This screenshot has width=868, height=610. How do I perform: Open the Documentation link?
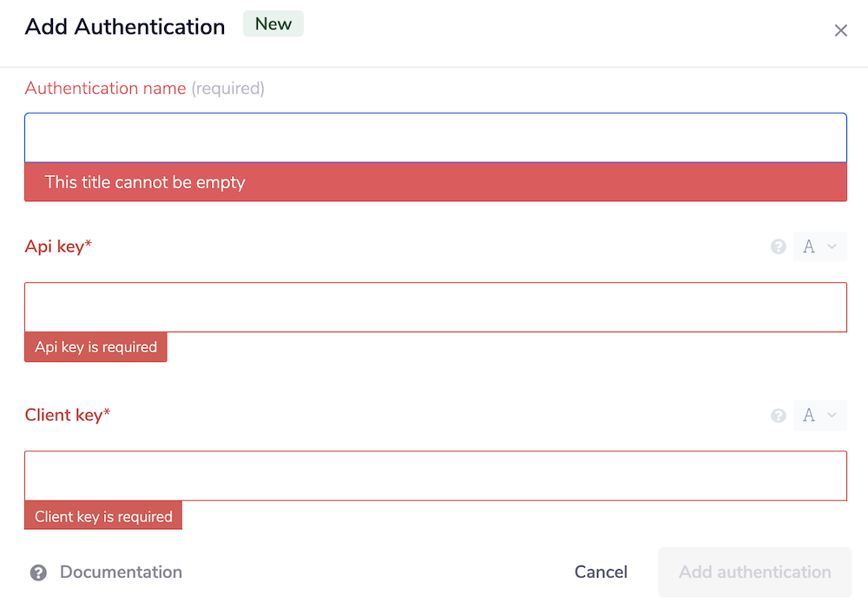coord(121,572)
